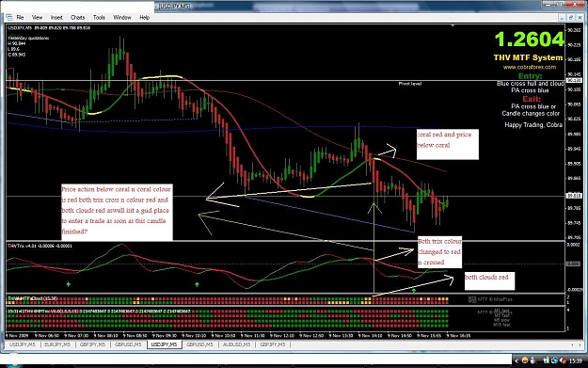The image size is (588, 368).
Task: Open the Help menu
Action: pyautogui.click(x=144, y=17)
